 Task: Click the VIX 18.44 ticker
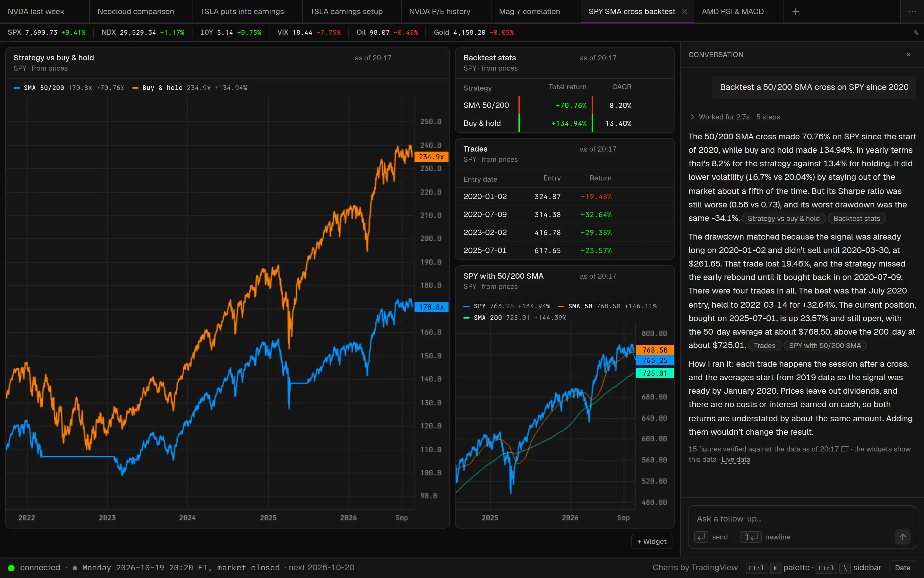309,32
